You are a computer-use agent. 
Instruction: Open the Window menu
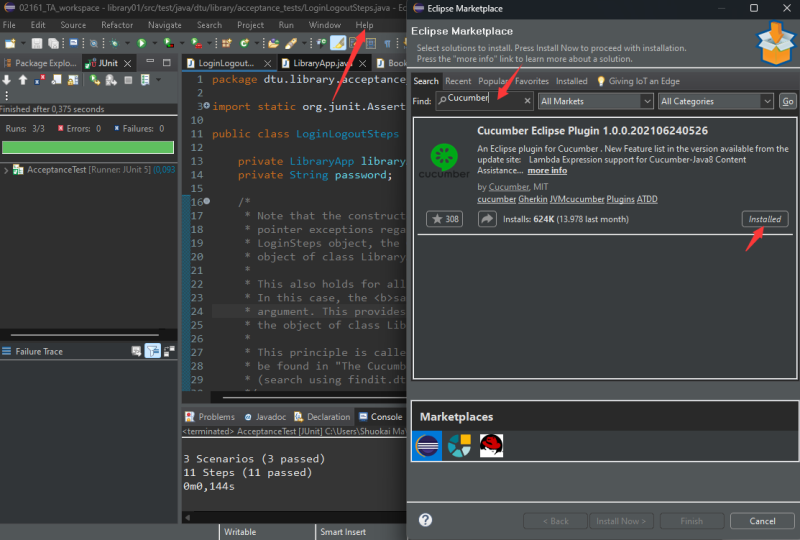(324, 24)
